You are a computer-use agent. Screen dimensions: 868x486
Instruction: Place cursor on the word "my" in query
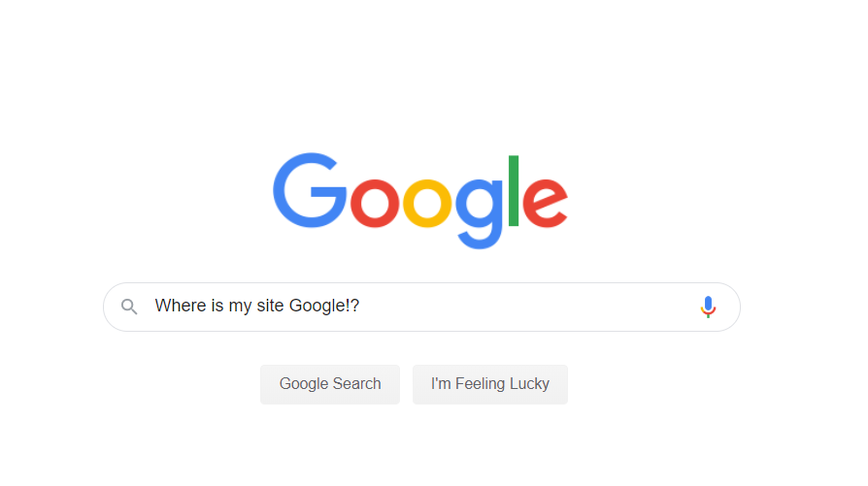240,307
